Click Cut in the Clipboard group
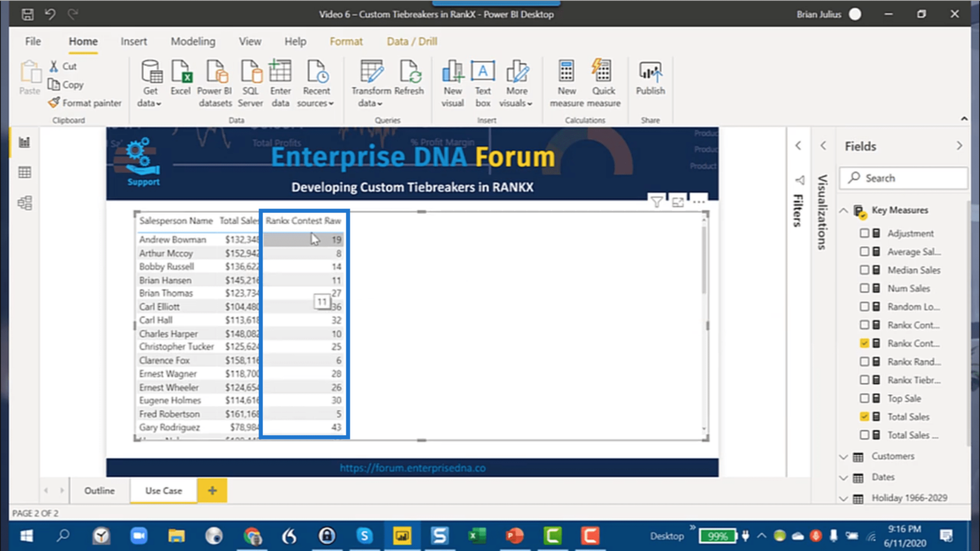 click(63, 66)
